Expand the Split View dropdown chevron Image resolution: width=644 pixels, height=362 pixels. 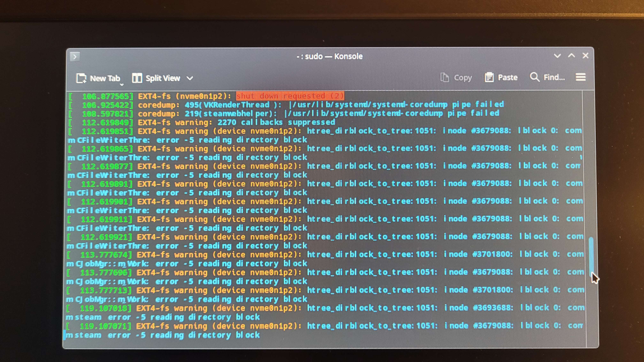coord(190,78)
